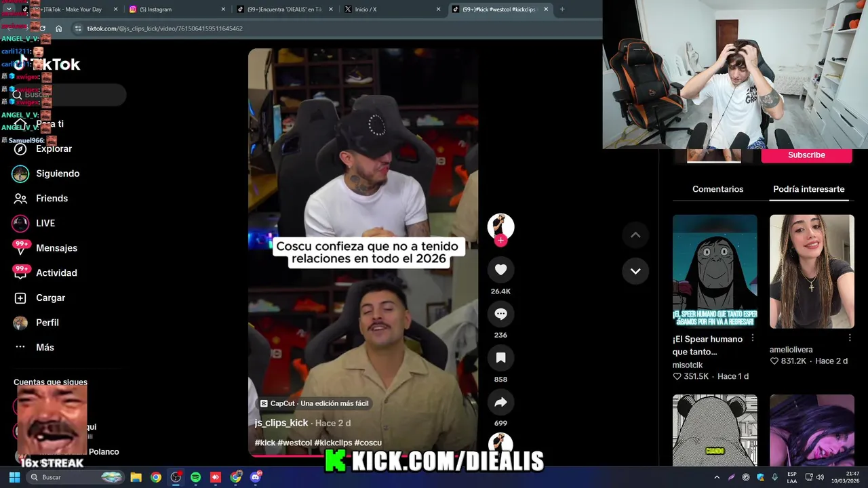Open File Explorer from the taskbar
The image size is (868, 488).
[136, 477]
